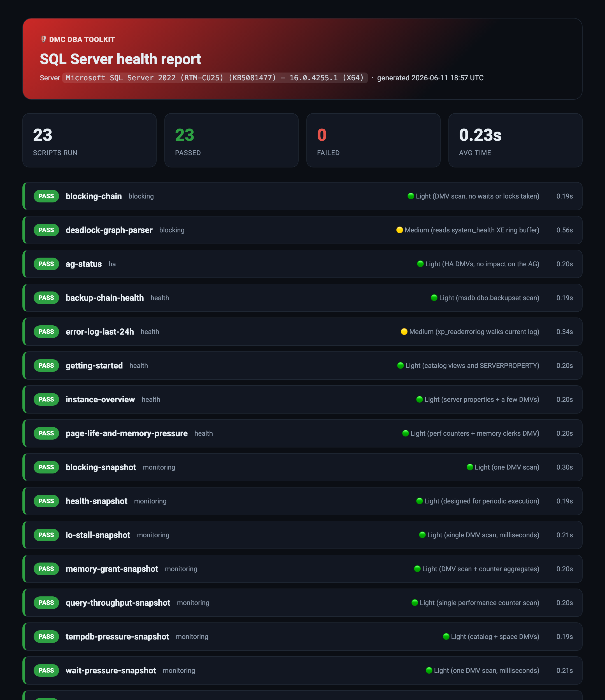Click the green dot on wait-pressure-snapshot impact

point(429,670)
